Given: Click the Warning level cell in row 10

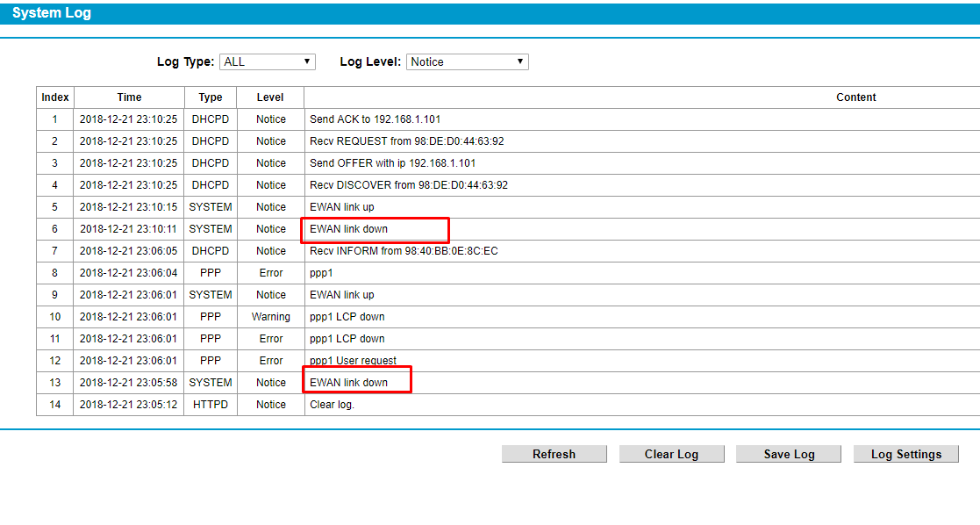Looking at the screenshot, I should point(270,317).
